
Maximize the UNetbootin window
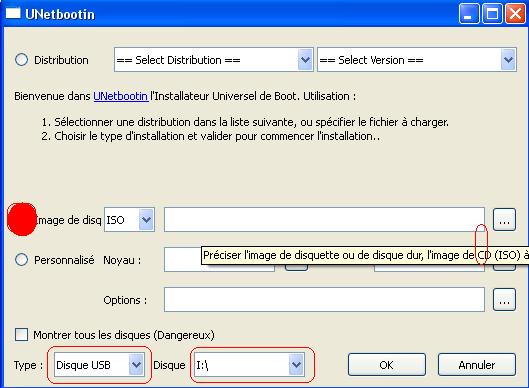pyautogui.click(x=492, y=14)
